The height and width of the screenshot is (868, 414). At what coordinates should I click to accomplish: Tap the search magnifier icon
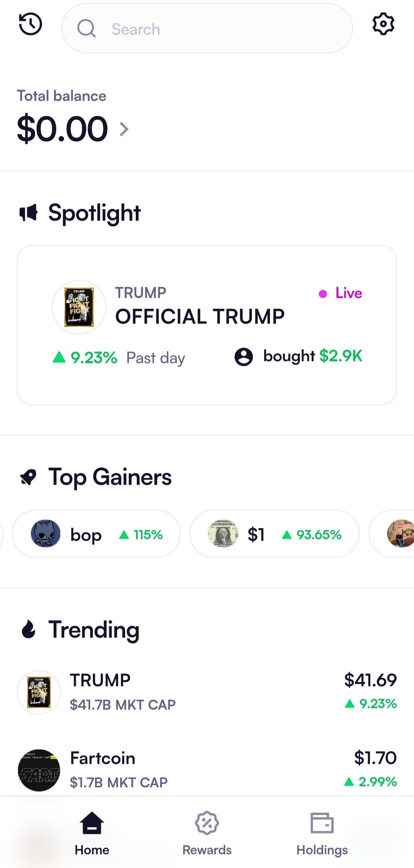coord(87,29)
